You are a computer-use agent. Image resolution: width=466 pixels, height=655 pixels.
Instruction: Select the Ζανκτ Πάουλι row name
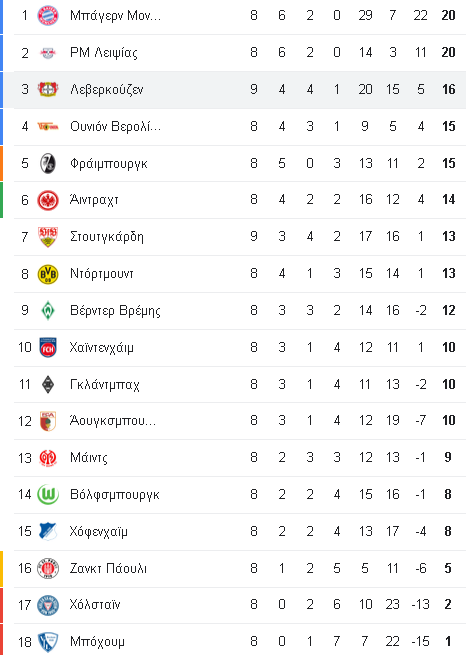[x=108, y=569]
